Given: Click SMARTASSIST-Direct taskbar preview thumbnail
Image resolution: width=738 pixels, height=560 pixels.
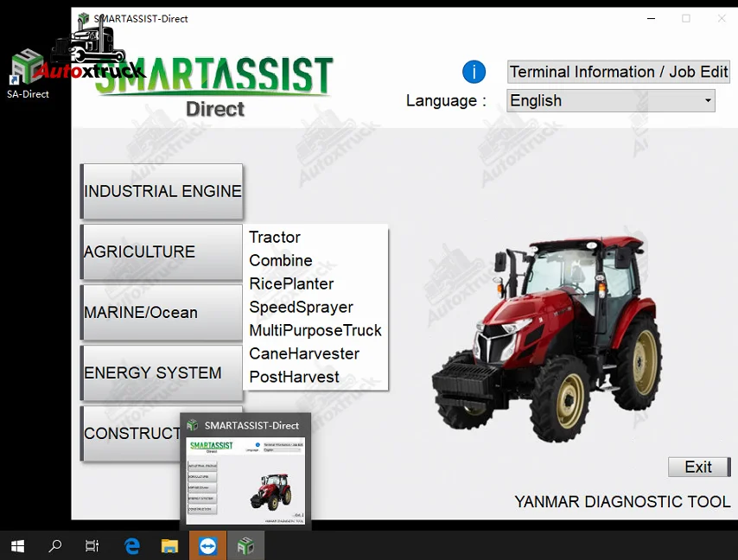Looking at the screenshot, I should [x=245, y=480].
